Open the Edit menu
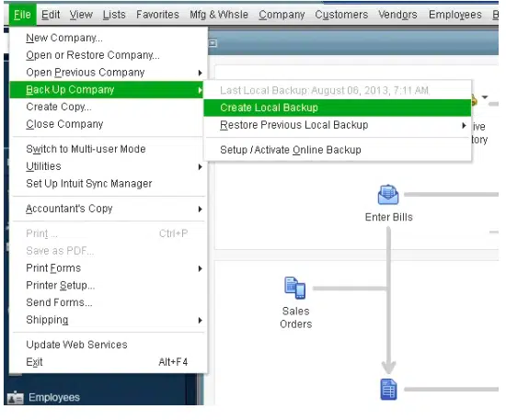 51,15
